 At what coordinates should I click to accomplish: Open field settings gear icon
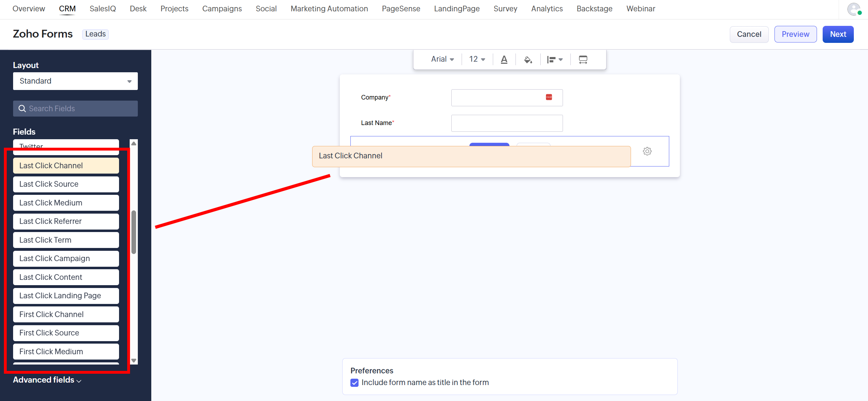(x=647, y=151)
